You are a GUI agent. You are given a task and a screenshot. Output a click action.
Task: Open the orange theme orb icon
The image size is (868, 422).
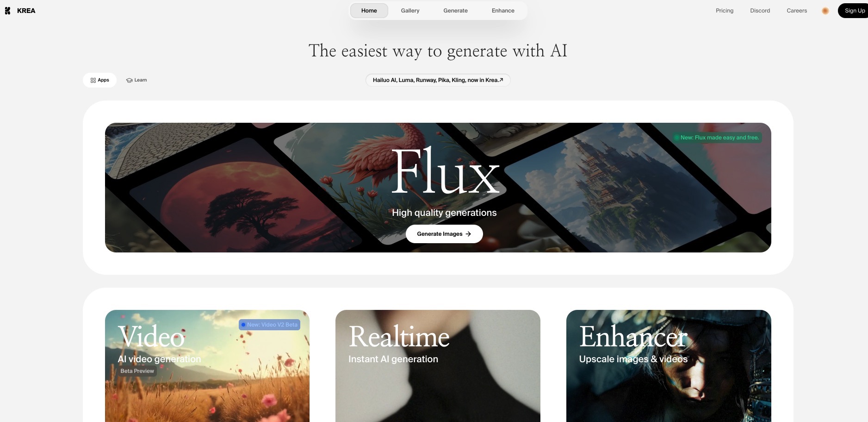tap(825, 11)
